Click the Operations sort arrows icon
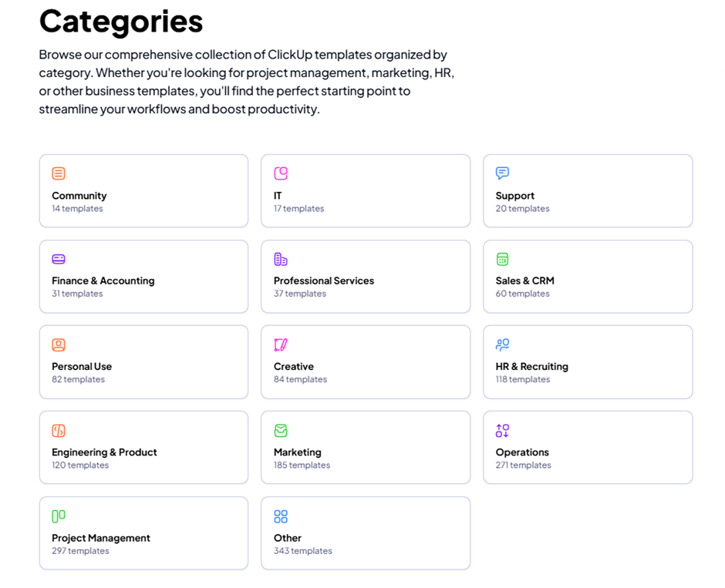The width and height of the screenshot is (725, 588). click(502, 430)
